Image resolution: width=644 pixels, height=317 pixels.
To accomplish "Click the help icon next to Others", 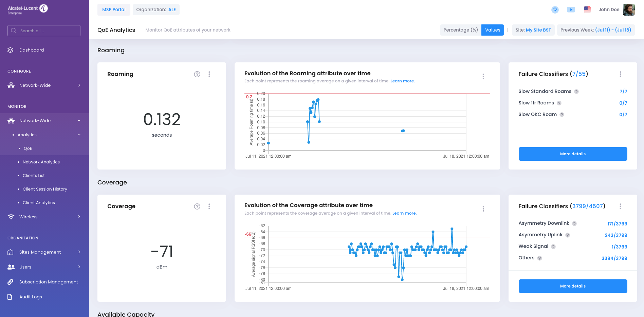I will pos(539,258).
